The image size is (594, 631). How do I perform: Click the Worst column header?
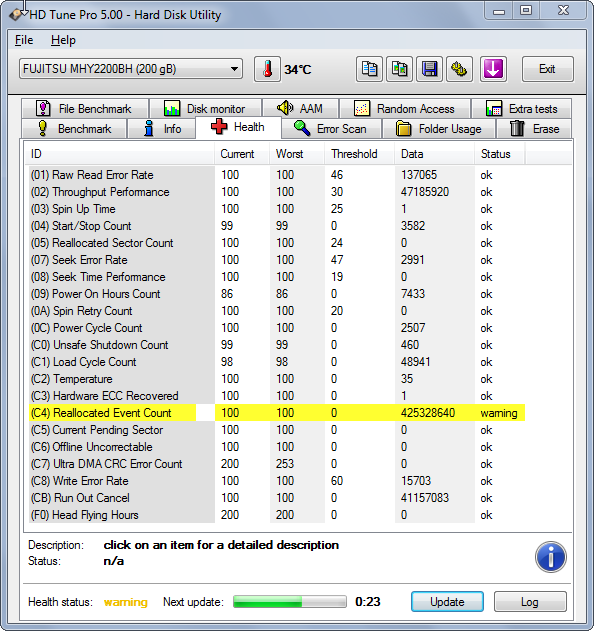297,154
